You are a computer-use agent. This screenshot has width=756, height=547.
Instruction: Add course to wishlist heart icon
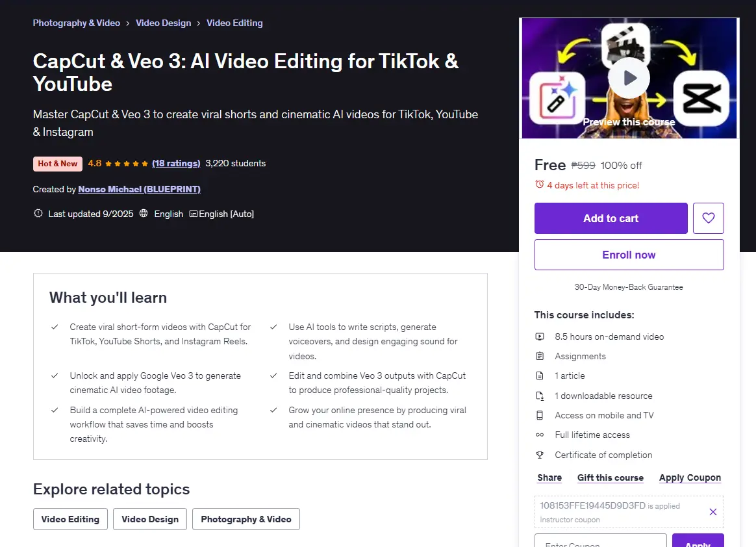click(x=709, y=218)
